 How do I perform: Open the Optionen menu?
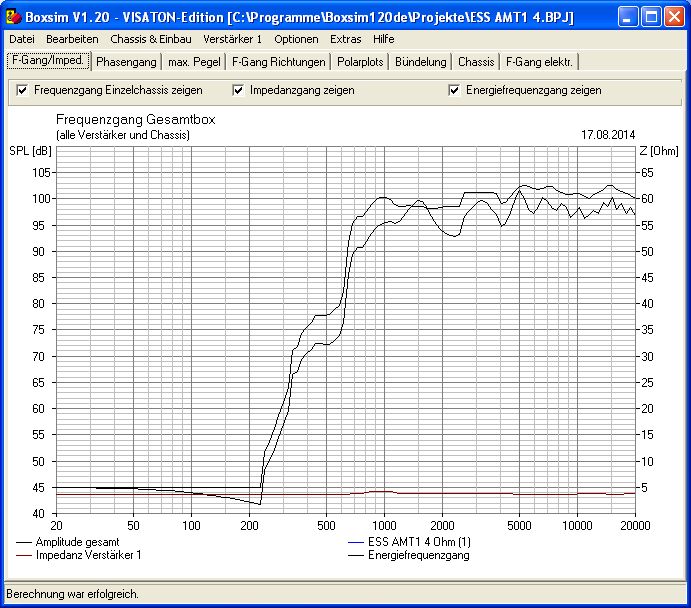296,39
